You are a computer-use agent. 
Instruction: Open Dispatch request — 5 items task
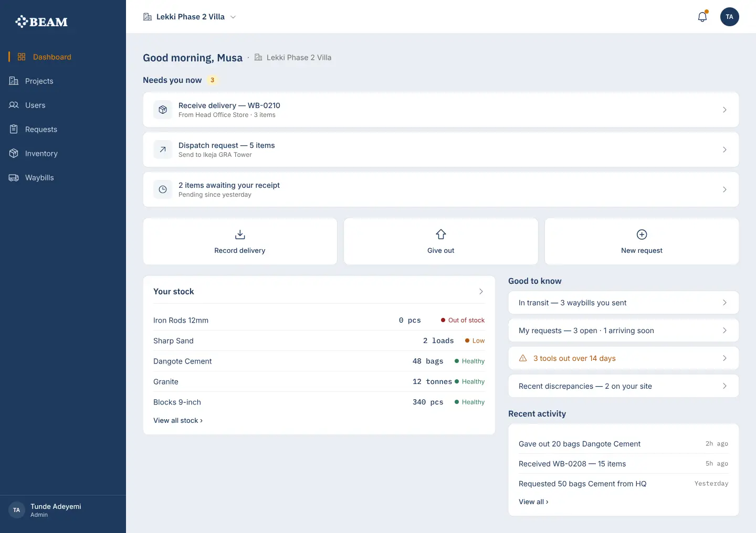pyautogui.click(x=441, y=150)
